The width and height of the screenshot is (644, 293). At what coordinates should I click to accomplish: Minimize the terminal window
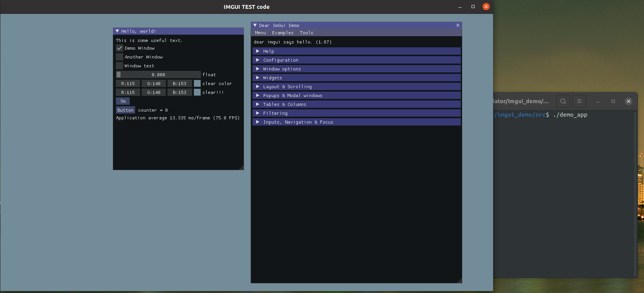tap(598, 101)
